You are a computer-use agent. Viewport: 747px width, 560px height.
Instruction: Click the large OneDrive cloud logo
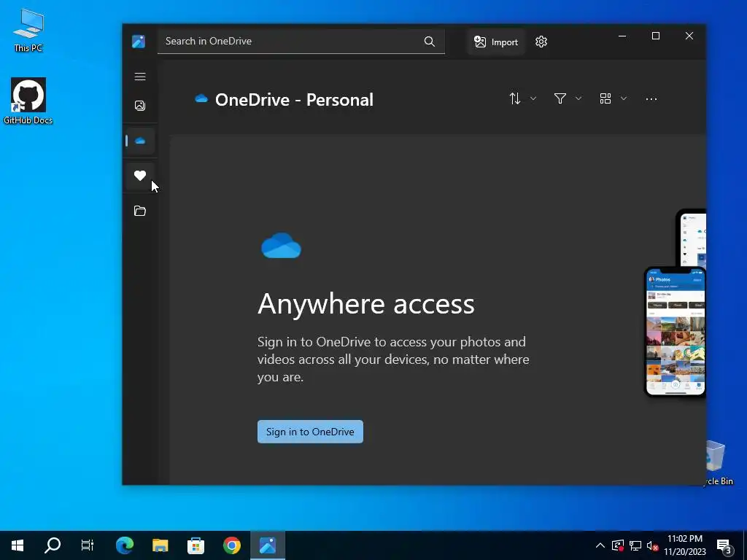[281, 246]
